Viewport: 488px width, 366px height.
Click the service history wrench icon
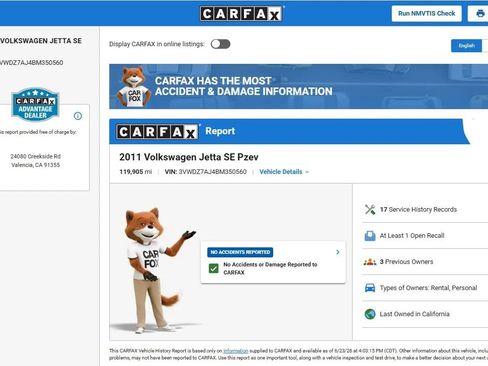point(370,209)
